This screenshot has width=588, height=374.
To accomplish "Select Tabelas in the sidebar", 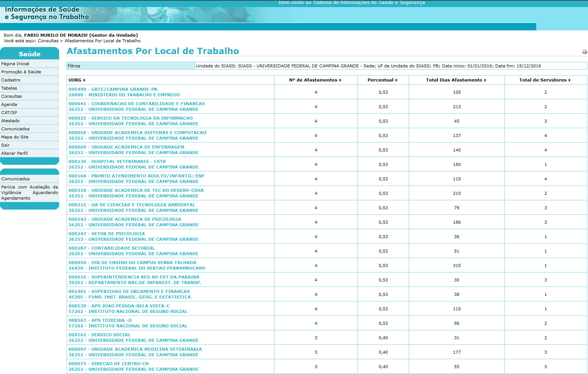I will tap(9, 88).
